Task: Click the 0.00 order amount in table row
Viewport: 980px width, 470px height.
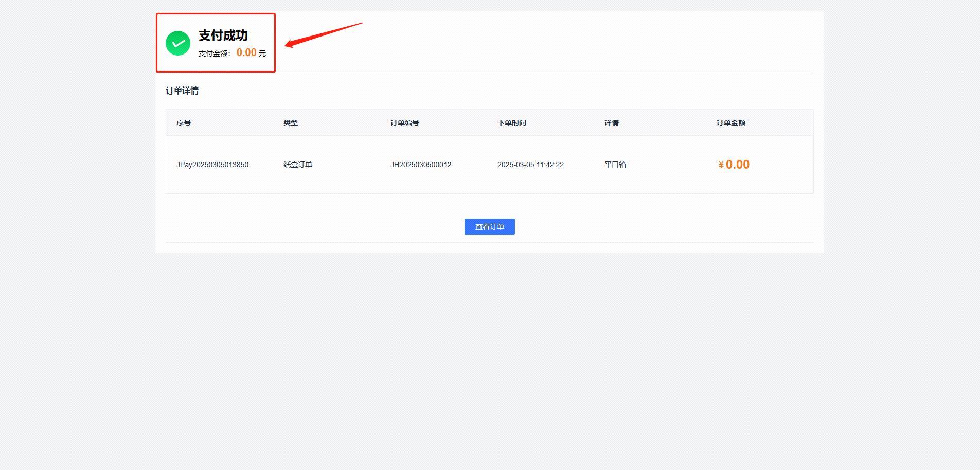Action: point(738,165)
